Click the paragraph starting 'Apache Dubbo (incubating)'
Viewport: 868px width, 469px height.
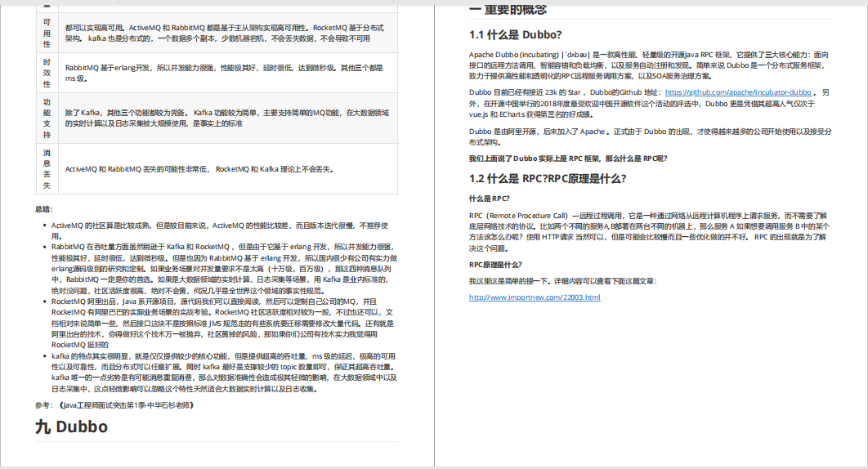pyautogui.click(x=649, y=65)
